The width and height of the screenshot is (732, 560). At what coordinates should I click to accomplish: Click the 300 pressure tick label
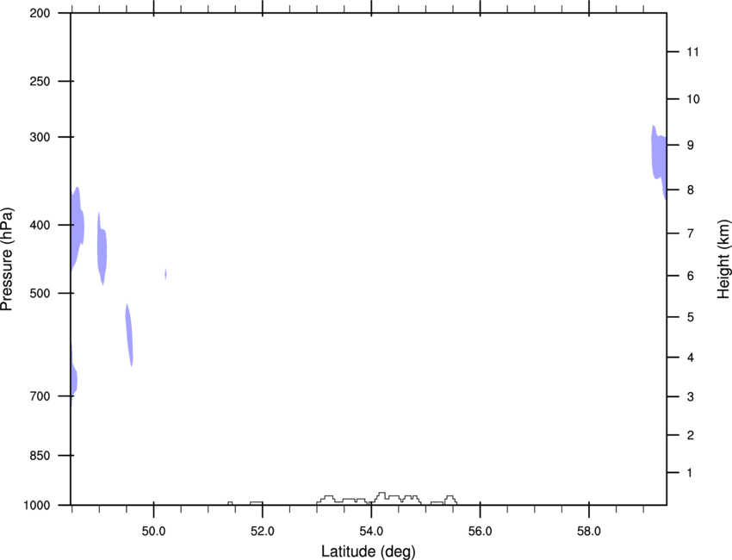[40, 137]
